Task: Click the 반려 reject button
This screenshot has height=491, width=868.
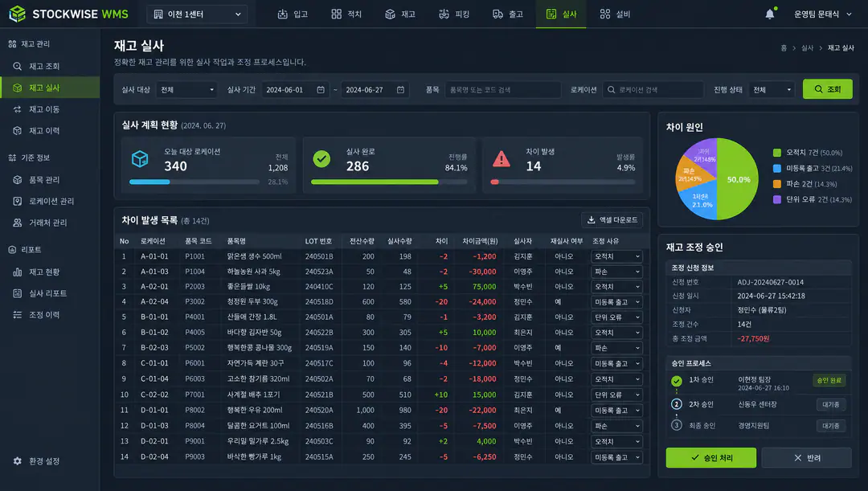Action: 807,458
